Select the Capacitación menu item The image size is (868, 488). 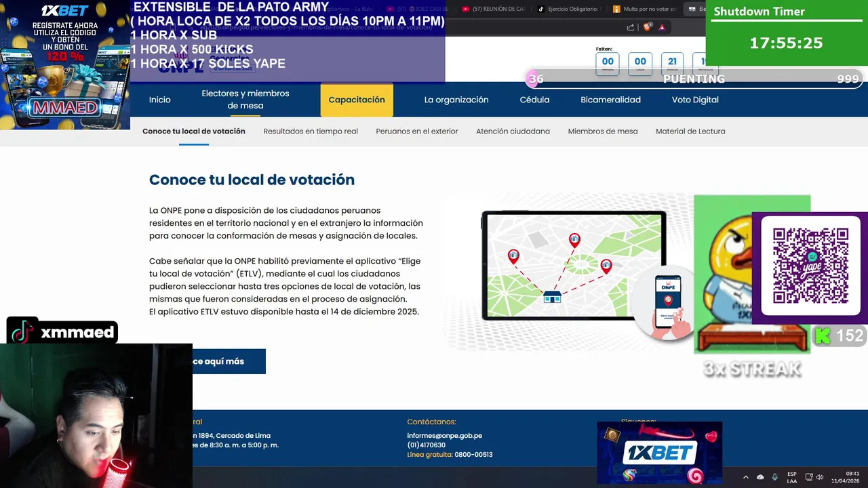pos(357,100)
